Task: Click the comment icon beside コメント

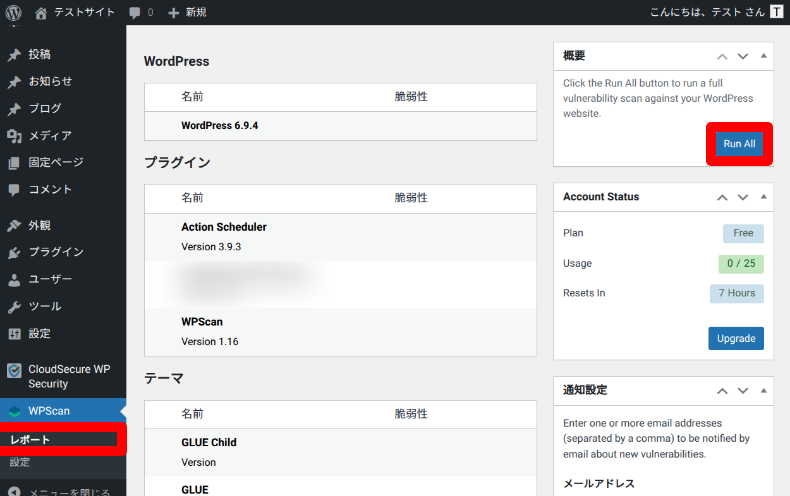Action: coord(14,190)
